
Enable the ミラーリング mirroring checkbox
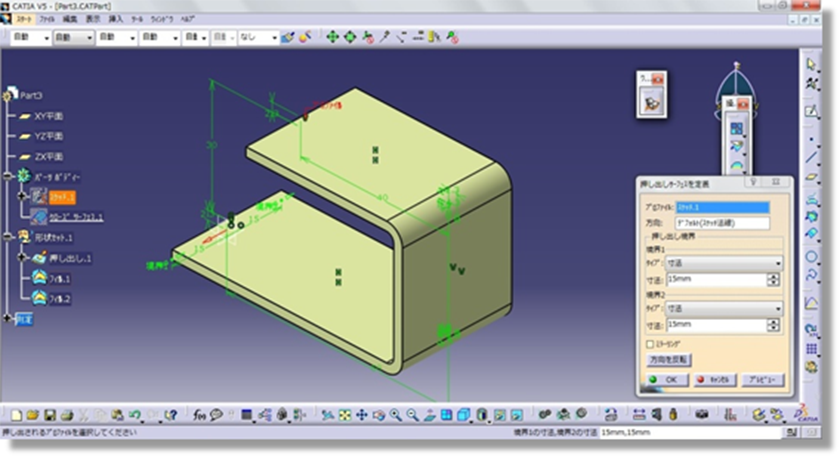tap(651, 343)
